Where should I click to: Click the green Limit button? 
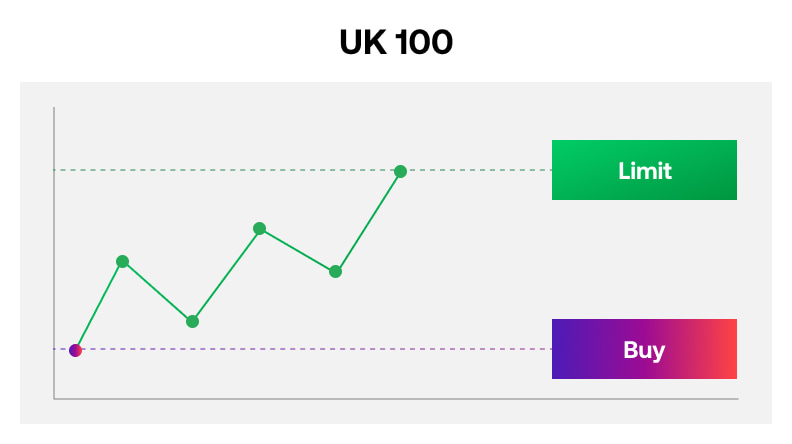(x=644, y=170)
